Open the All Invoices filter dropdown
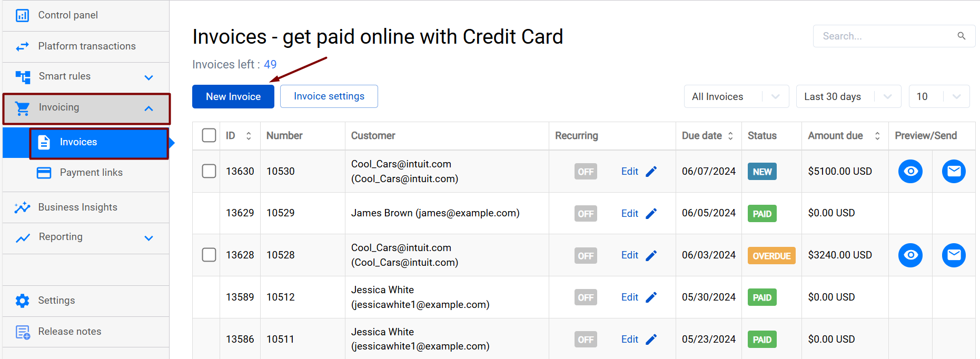Viewport: 980px width, 359px height. point(736,96)
